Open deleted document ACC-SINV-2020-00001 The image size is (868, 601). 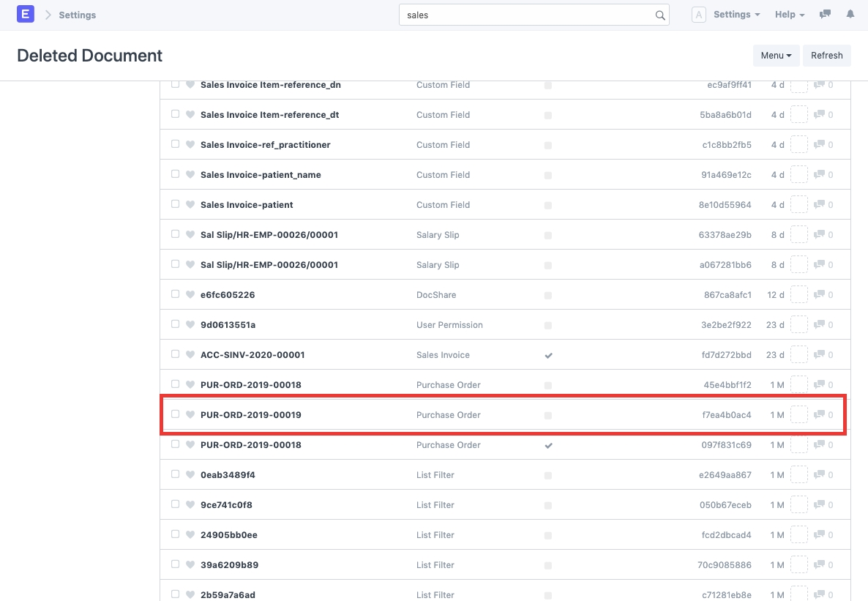click(252, 355)
